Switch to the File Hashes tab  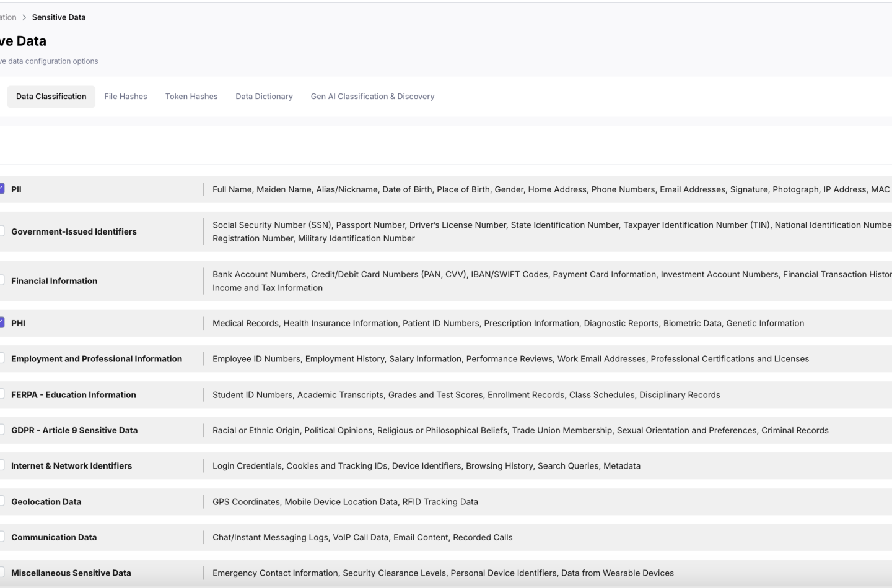point(126,97)
